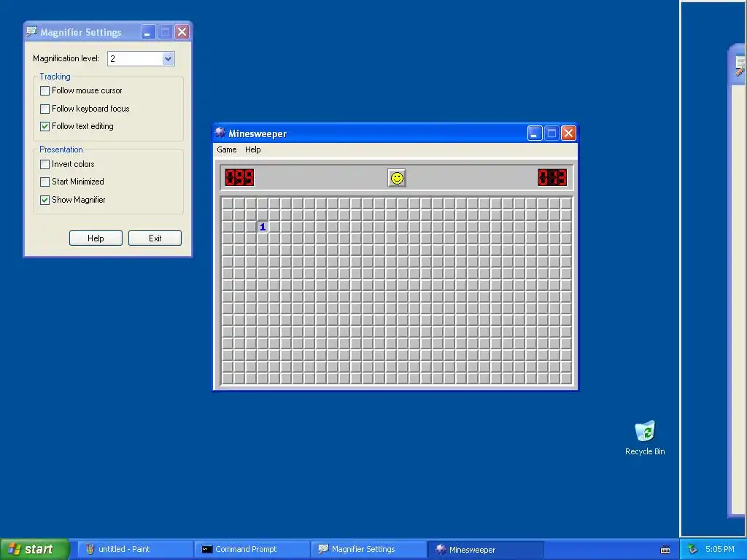The height and width of the screenshot is (560, 747).
Task: Disable Follow text editing checkbox
Action: (x=44, y=126)
